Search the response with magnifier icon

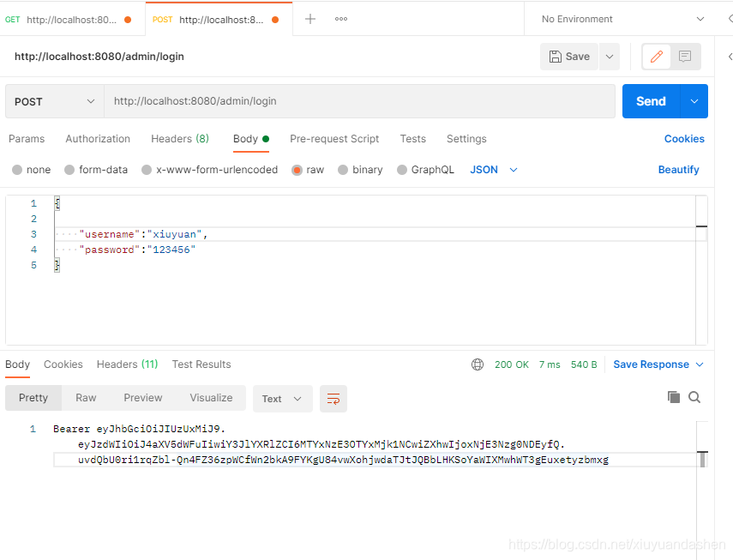pos(694,397)
